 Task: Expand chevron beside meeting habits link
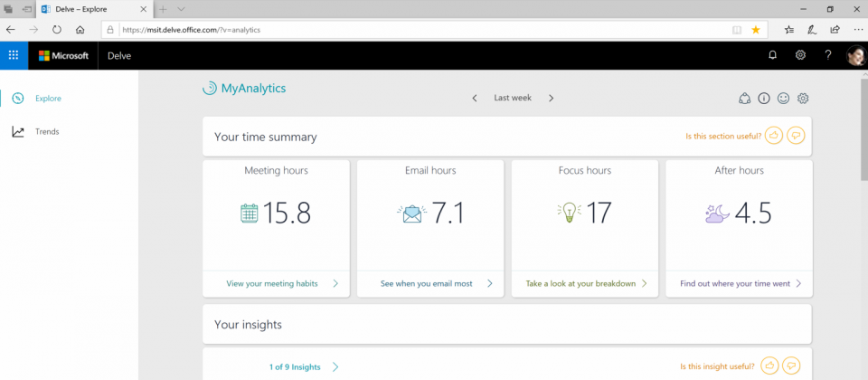tap(335, 283)
